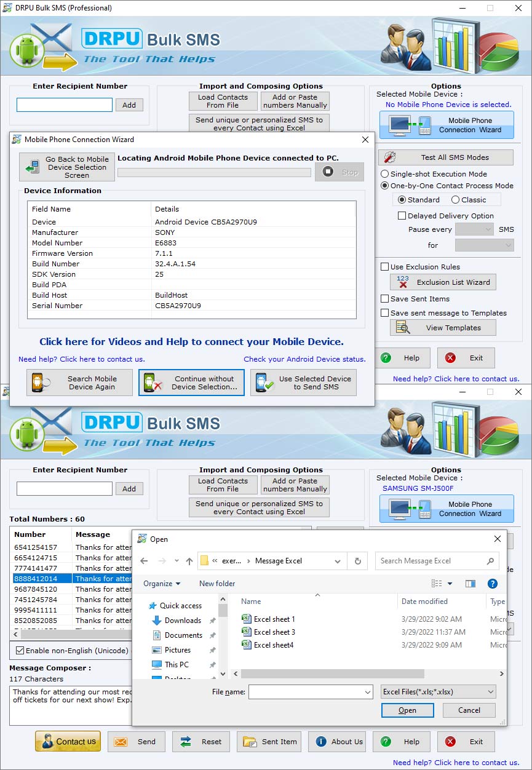
Task: Select Single-shot Execution Mode
Action: [x=384, y=173]
